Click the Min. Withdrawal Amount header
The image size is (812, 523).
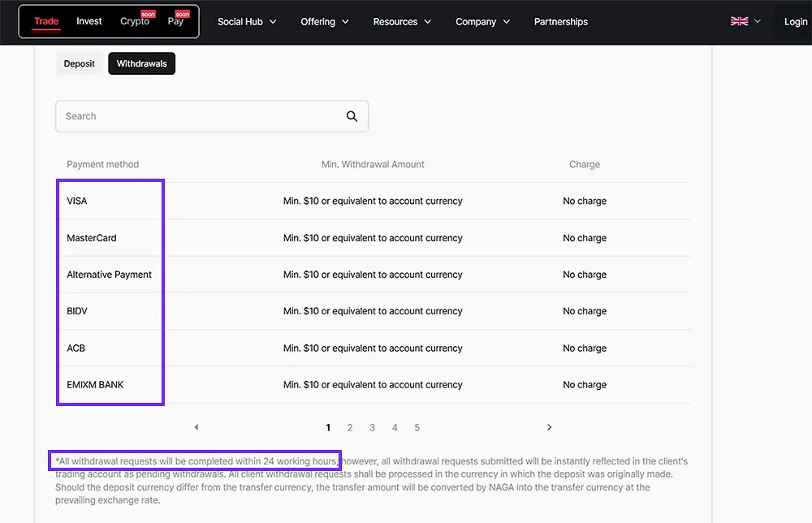click(373, 164)
